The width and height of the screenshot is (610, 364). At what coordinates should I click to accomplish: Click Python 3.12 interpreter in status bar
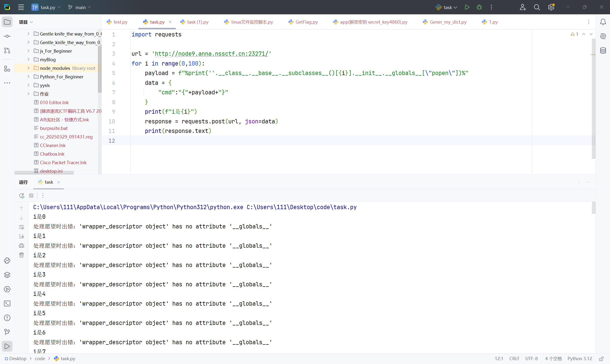(x=579, y=359)
